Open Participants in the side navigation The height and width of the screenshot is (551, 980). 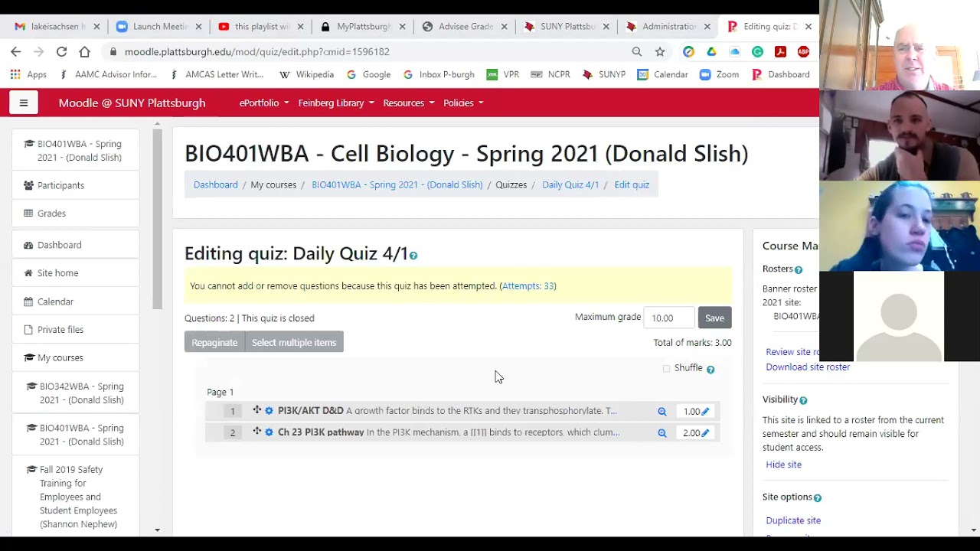[x=60, y=185]
